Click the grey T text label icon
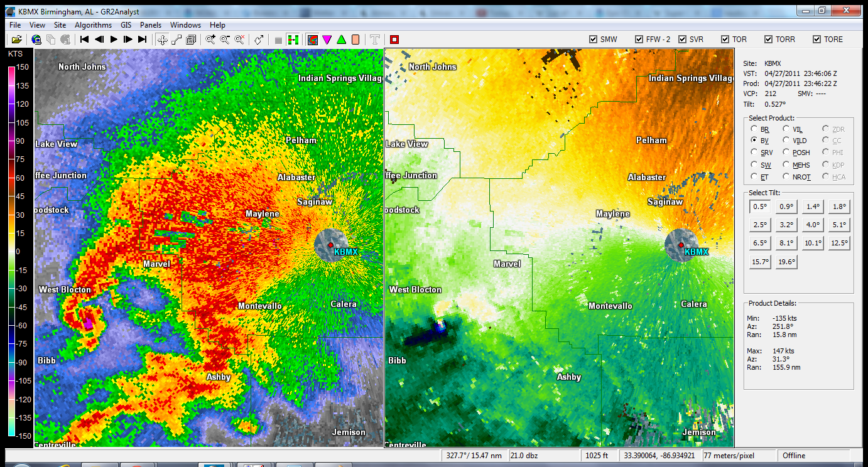This screenshot has height=467, width=868. tap(375, 40)
